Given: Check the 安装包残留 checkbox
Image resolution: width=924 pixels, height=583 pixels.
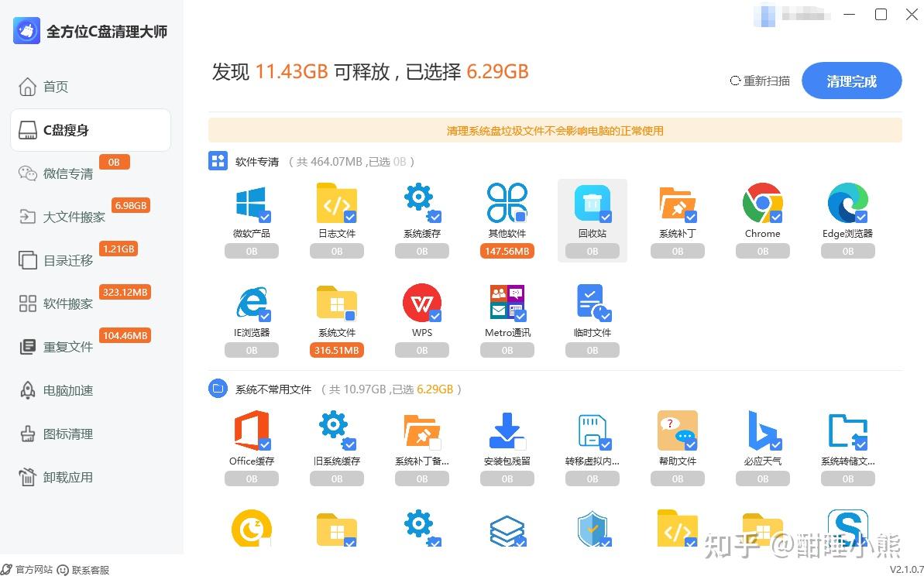Looking at the screenshot, I should 520,444.
